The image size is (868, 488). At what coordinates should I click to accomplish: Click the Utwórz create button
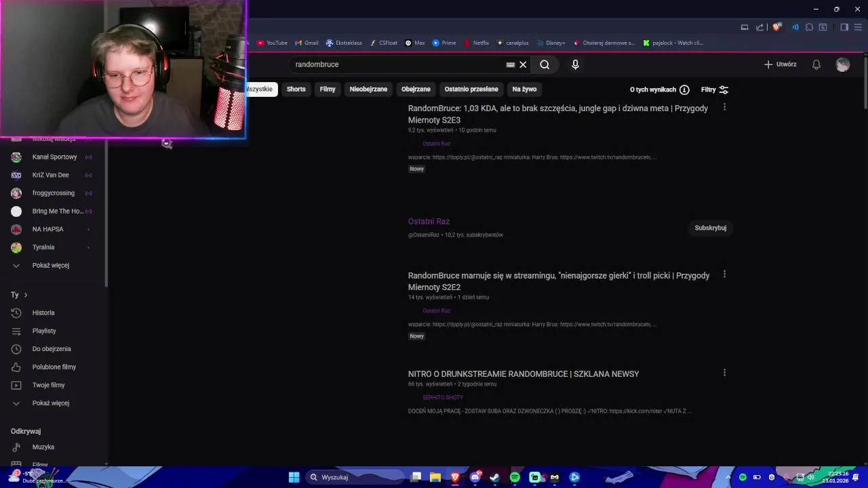[x=780, y=64]
